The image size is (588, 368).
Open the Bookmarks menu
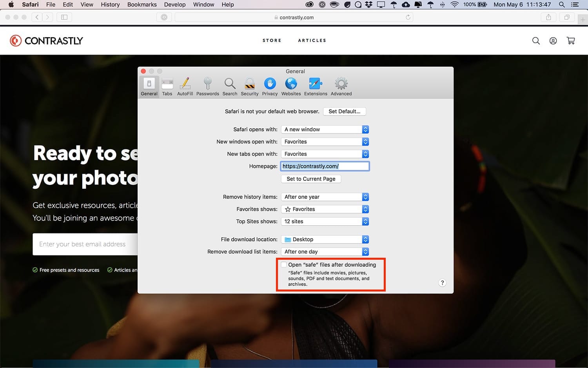click(x=142, y=4)
